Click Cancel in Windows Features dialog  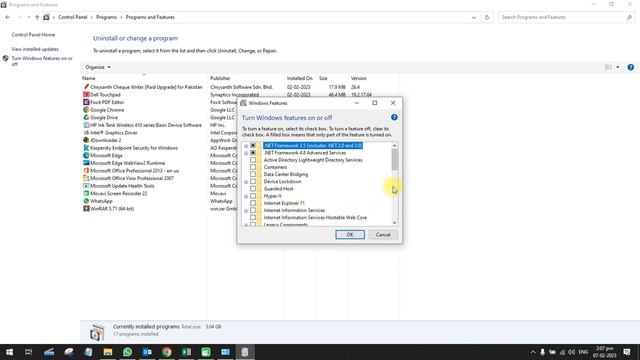383,235
